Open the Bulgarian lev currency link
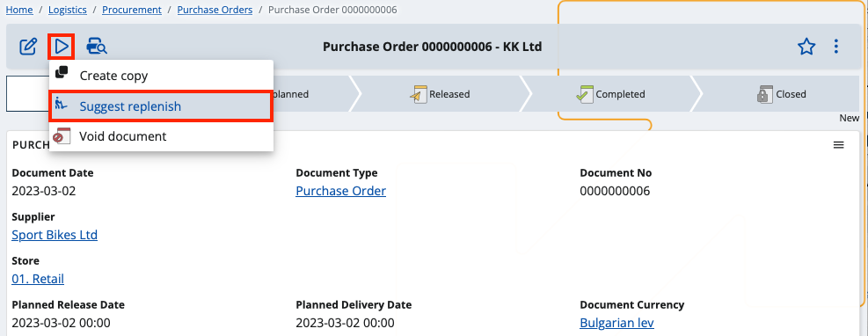868x336 pixels. point(616,323)
